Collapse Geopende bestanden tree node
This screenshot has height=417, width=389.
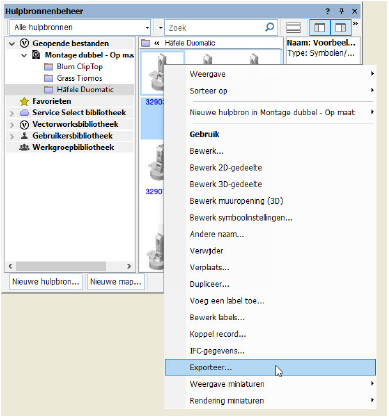[12, 44]
